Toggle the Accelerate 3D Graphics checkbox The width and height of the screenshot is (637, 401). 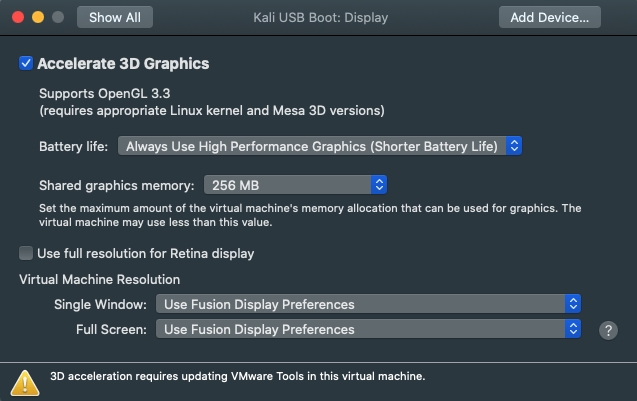(x=26, y=64)
